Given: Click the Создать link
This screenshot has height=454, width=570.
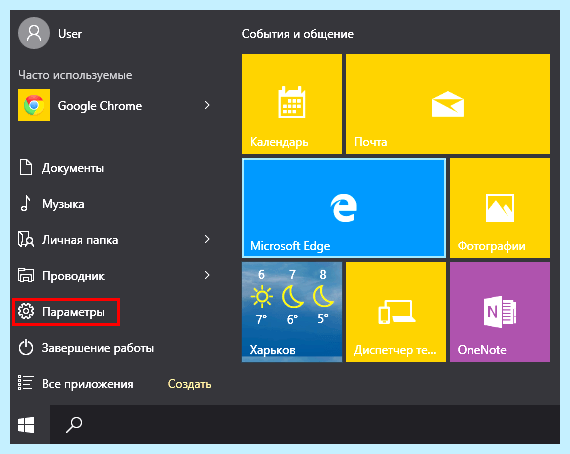Looking at the screenshot, I should pyautogui.click(x=189, y=384).
